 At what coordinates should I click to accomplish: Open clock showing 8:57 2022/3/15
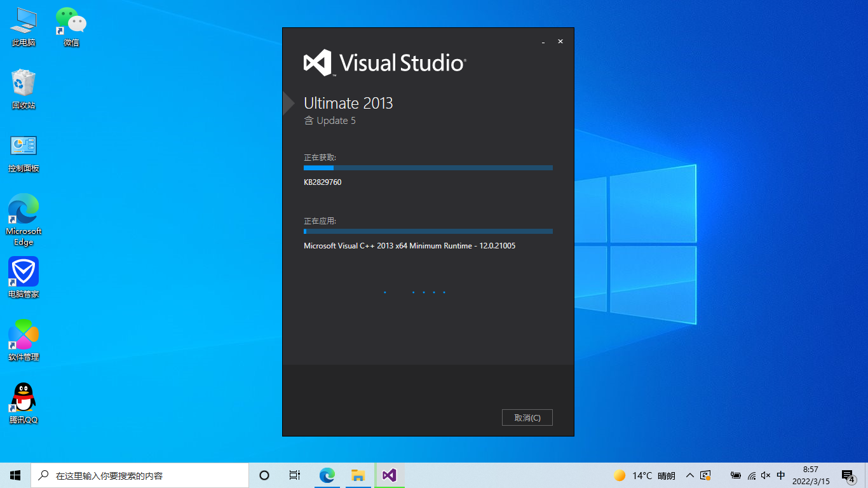pyautogui.click(x=811, y=475)
